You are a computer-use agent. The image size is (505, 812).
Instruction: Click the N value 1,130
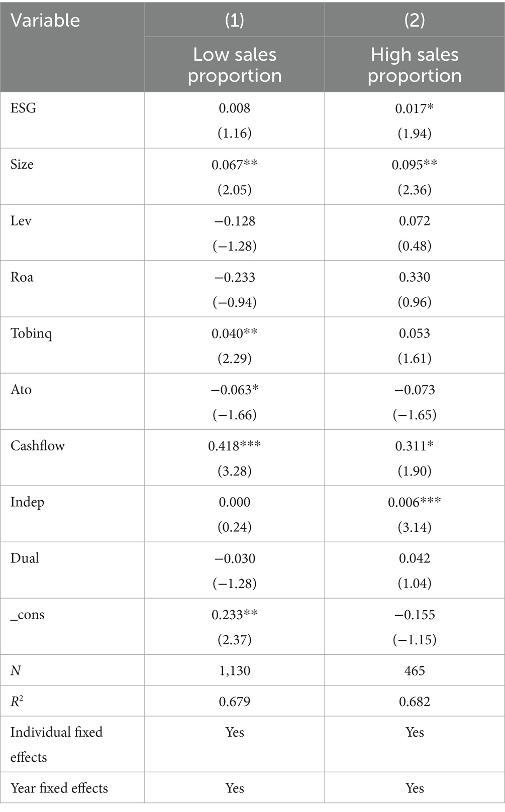point(235,670)
